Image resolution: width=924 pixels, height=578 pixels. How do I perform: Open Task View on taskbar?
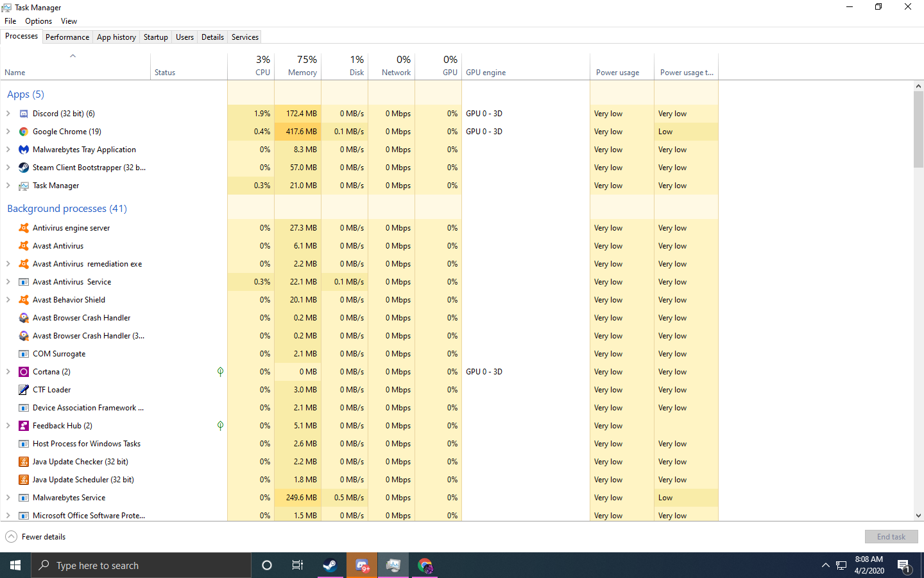point(298,565)
